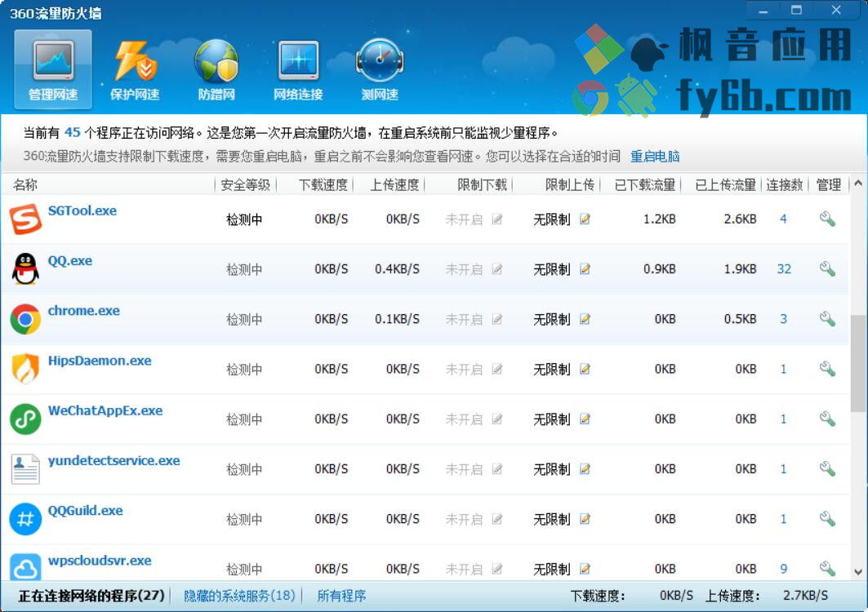This screenshot has width=868, height=612.
Task: Edit download limit for QQGuild.exe
Action: click(x=497, y=519)
